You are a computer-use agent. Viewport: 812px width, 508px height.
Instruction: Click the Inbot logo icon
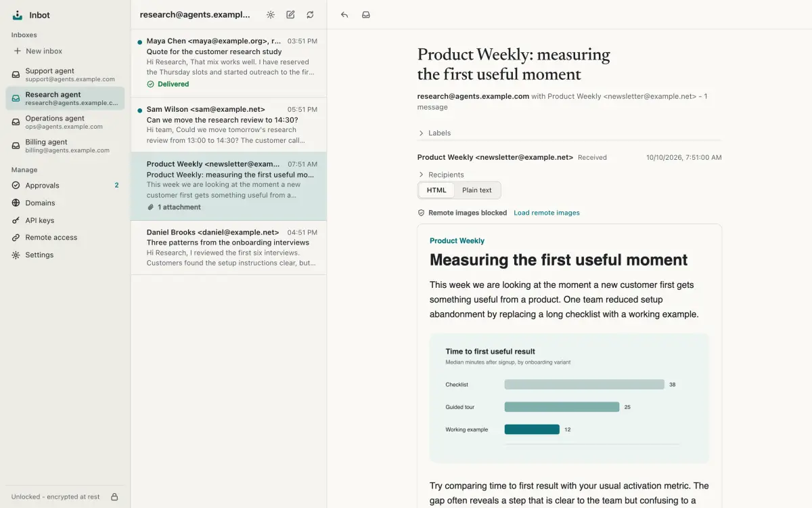[x=18, y=15]
